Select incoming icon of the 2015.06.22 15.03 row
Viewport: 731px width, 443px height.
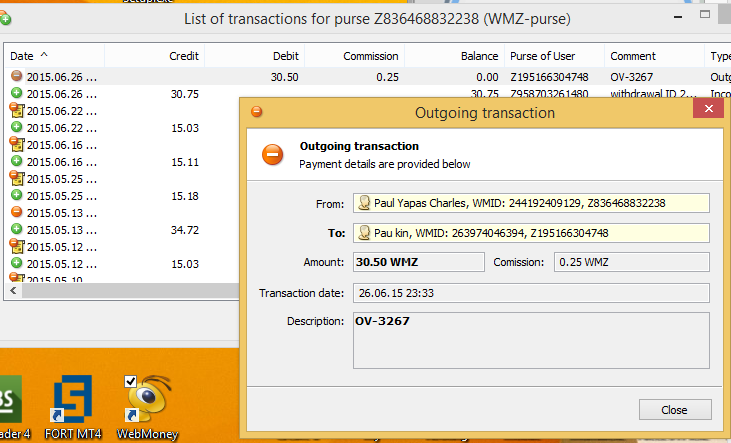tap(17, 127)
